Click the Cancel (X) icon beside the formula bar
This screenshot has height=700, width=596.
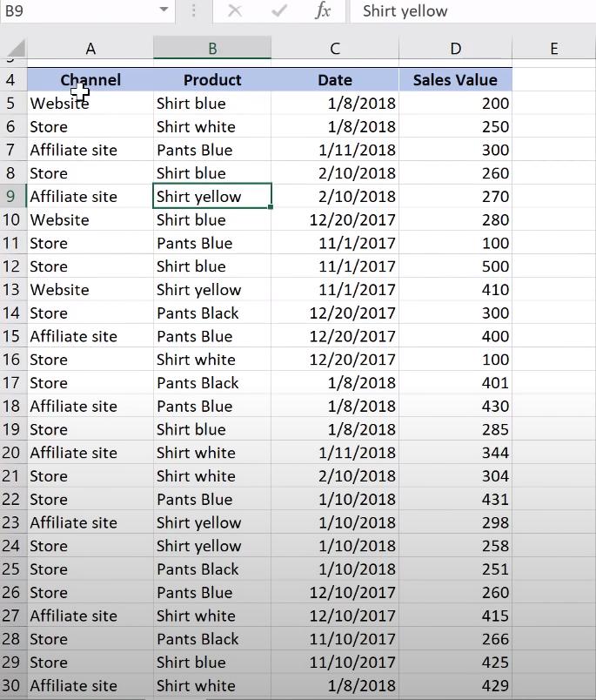click(236, 11)
